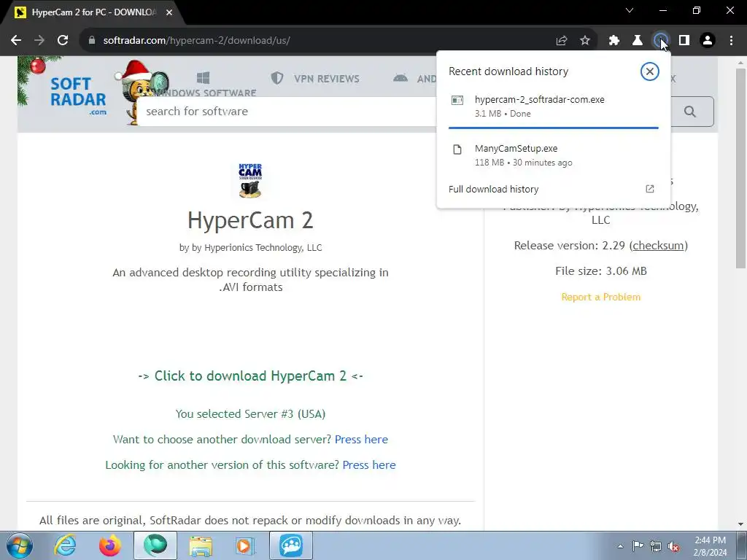
Task: Click to download HyperCam 2 link
Action: pyautogui.click(x=250, y=376)
